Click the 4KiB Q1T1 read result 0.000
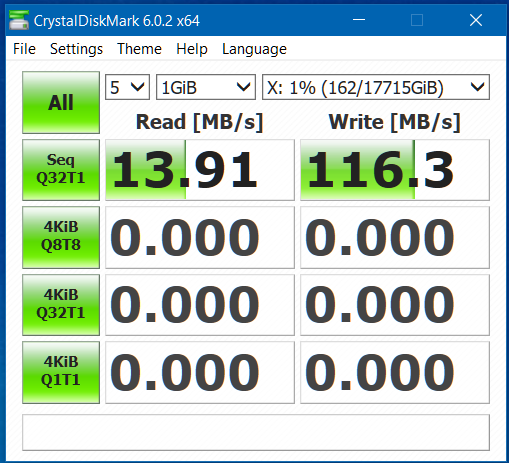The image size is (509, 463). pos(200,372)
